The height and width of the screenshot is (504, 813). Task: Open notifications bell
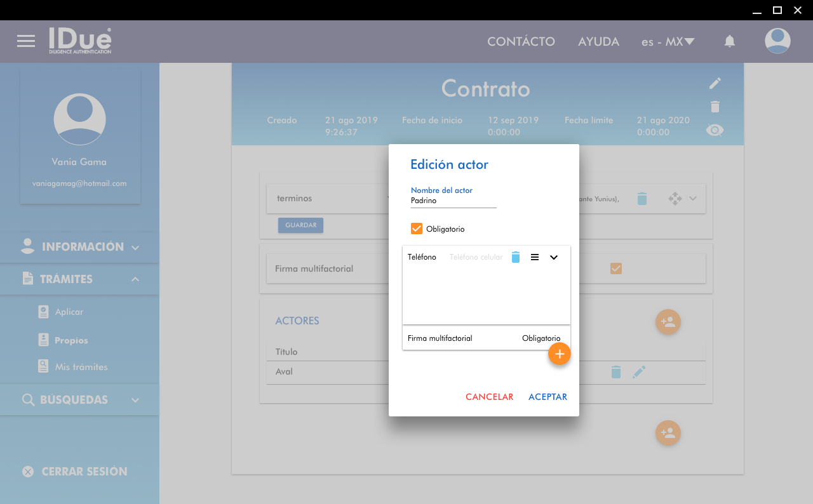point(730,41)
